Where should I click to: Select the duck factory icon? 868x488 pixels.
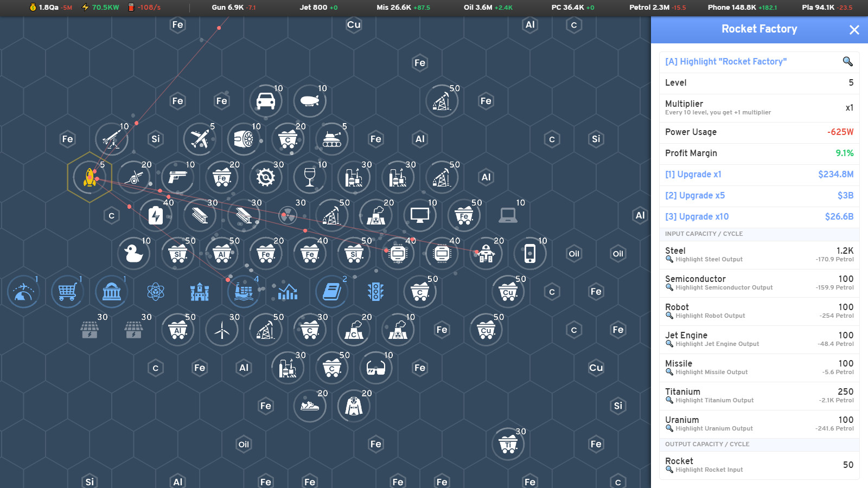(134, 253)
